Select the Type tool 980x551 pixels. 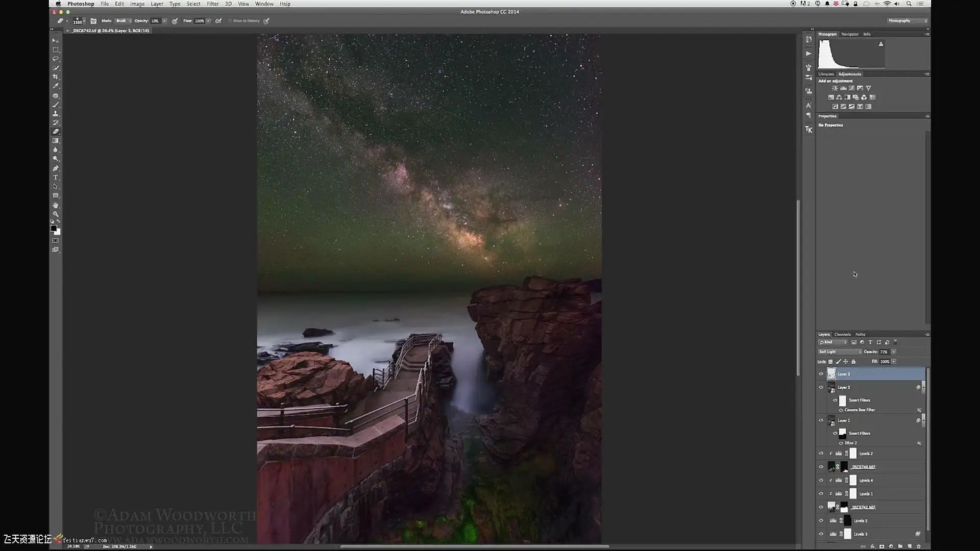coord(56,178)
